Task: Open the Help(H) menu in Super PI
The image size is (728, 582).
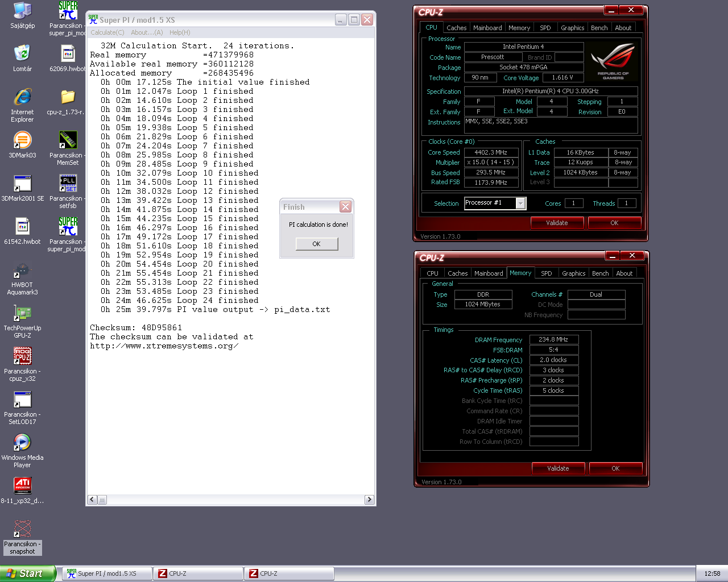Action: 180,32
